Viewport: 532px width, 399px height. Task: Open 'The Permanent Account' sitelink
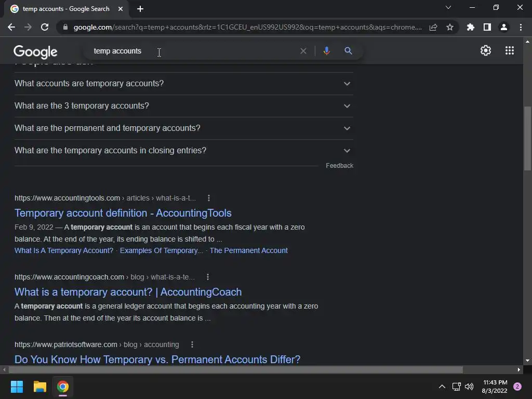point(248,250)
